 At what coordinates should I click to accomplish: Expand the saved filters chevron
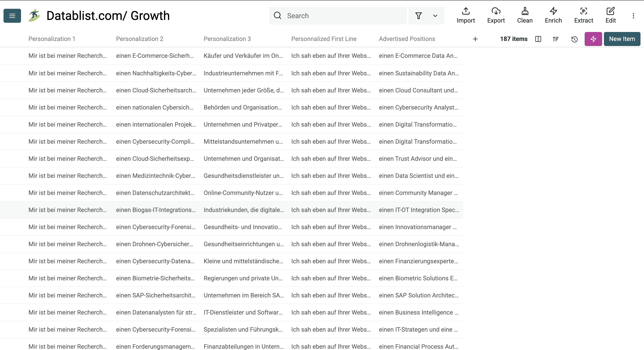[x=435, y=16]
